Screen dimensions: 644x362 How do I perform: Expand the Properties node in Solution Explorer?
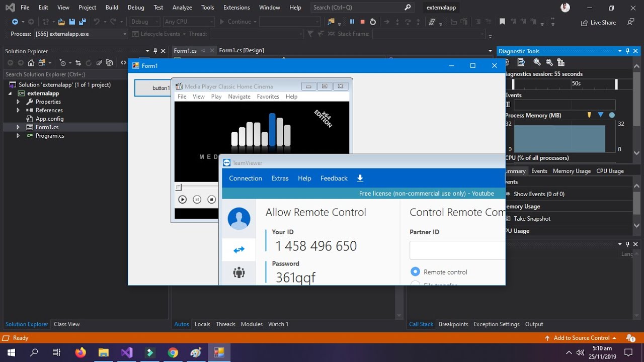pyautogui.click(x=18, y=102)
